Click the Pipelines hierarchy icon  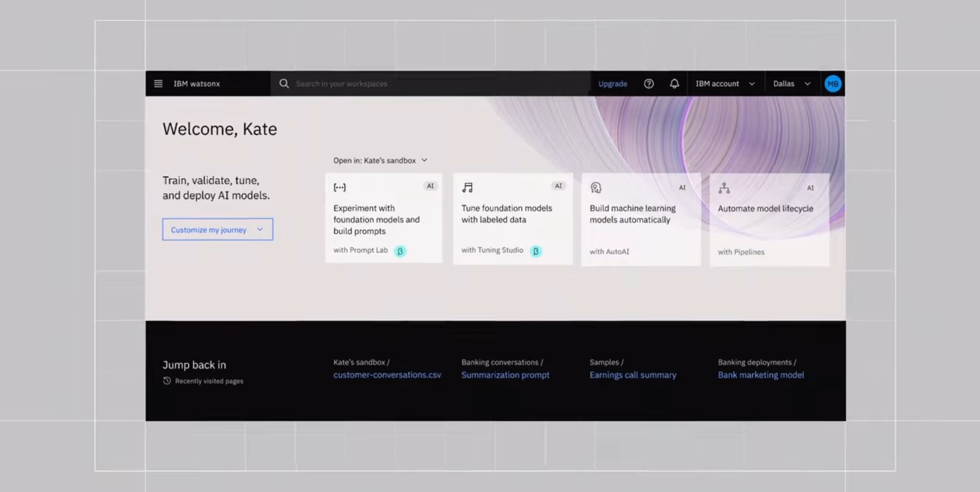click(724, 188)
